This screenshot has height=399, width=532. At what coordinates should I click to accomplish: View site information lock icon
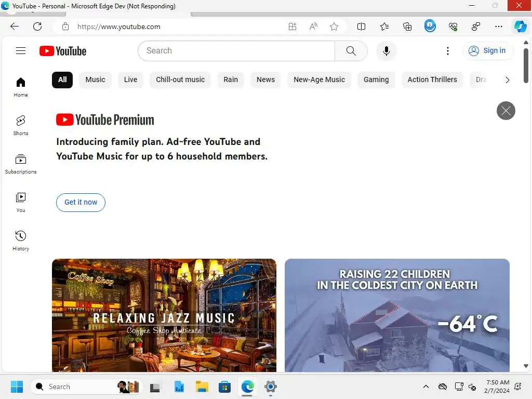[x=65, y=26]
